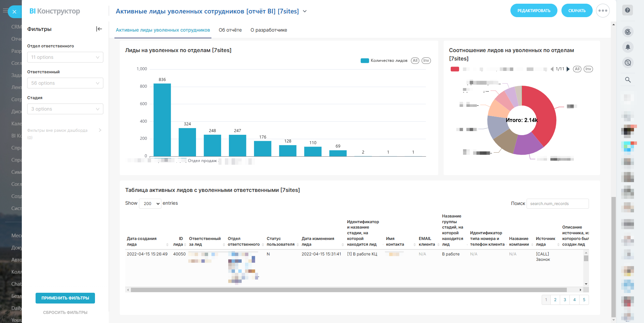Image resolution: width=644 pixels, height=323 pixels.
Task: Open Отдел ответственного dropdown filter
Action: [x=65, y=57]
